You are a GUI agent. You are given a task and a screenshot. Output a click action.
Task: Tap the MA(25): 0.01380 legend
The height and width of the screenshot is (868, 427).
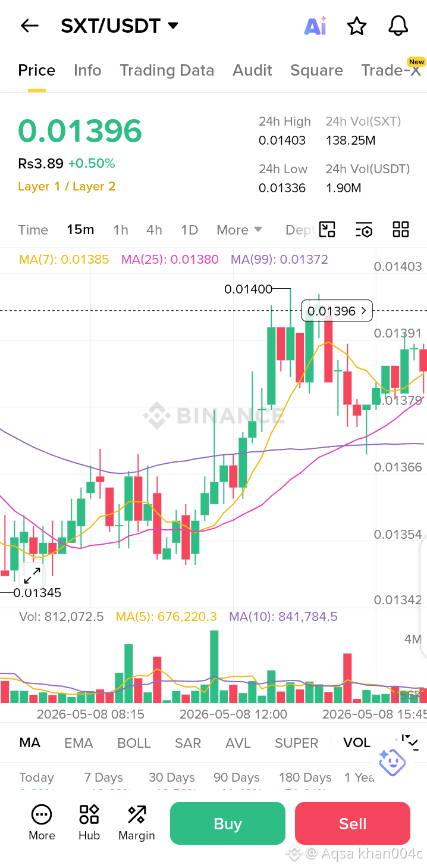[170, 260]
